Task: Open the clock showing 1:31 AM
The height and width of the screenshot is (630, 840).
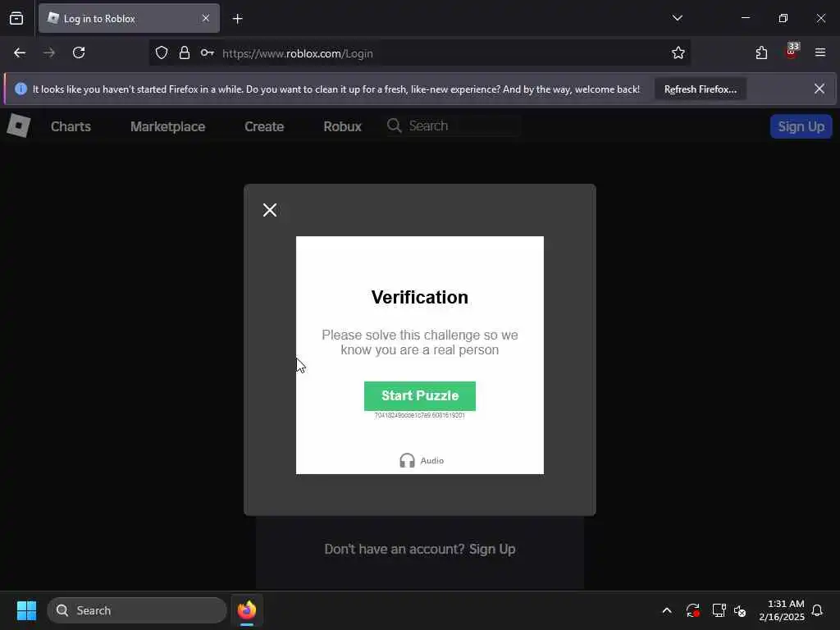Action: click(x=782, y=610)
